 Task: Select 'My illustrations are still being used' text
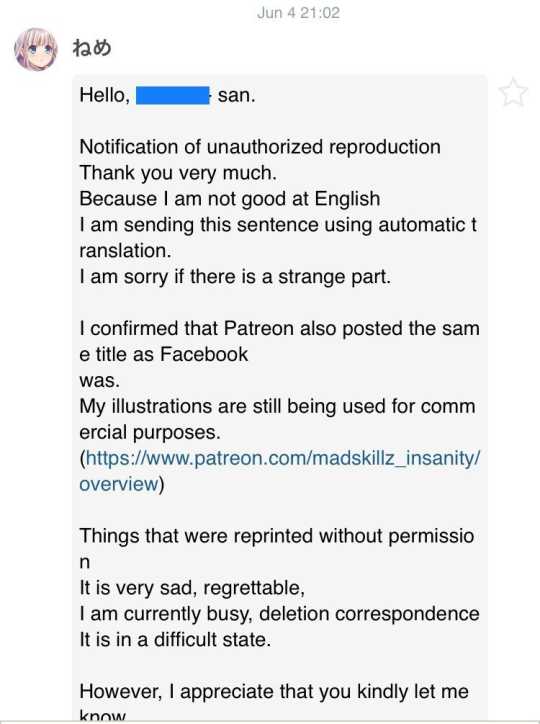[277, 419]
